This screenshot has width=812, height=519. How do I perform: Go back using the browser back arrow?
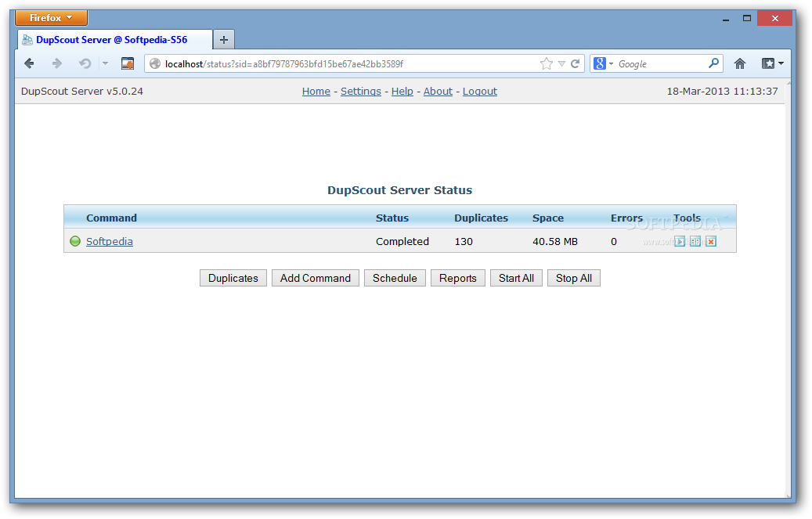(30, 63)
